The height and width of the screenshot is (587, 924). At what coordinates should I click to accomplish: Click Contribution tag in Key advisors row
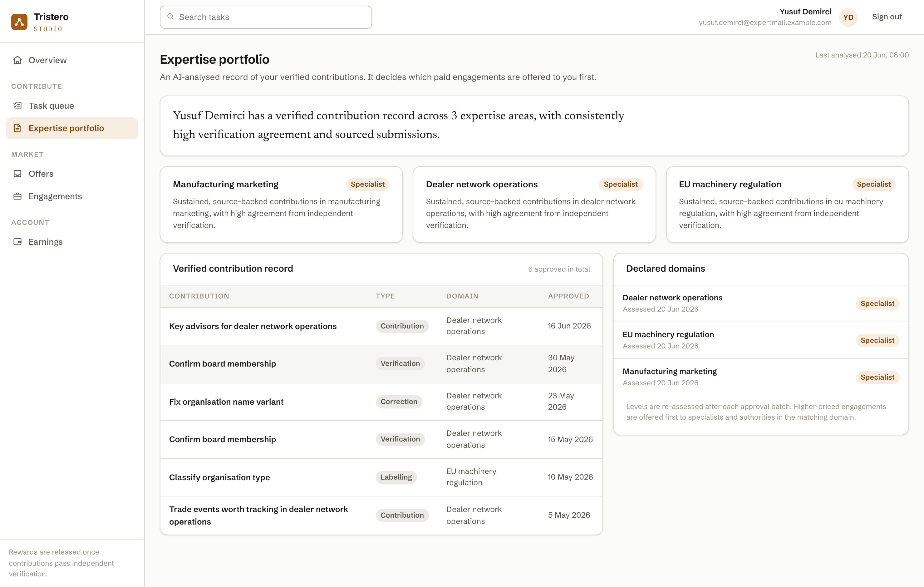402,326
